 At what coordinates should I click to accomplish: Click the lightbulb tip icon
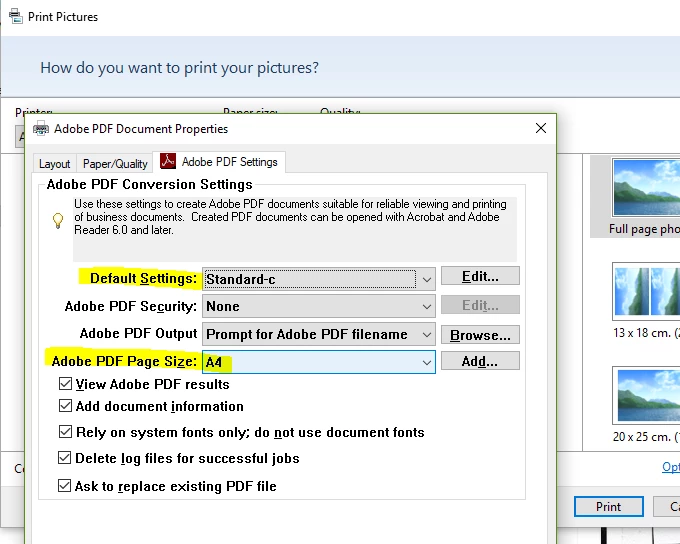(58, 220)
